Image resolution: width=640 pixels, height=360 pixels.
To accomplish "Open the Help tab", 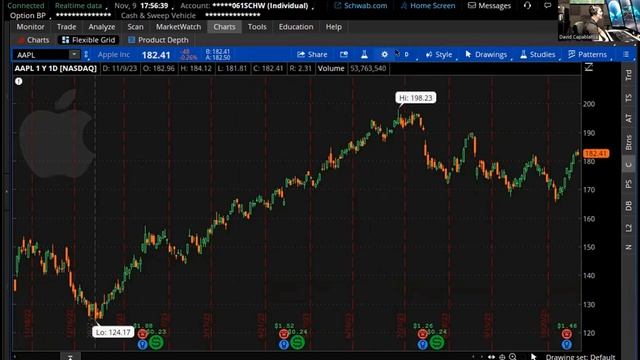I will pyautogui.click(x=333, y=27).
